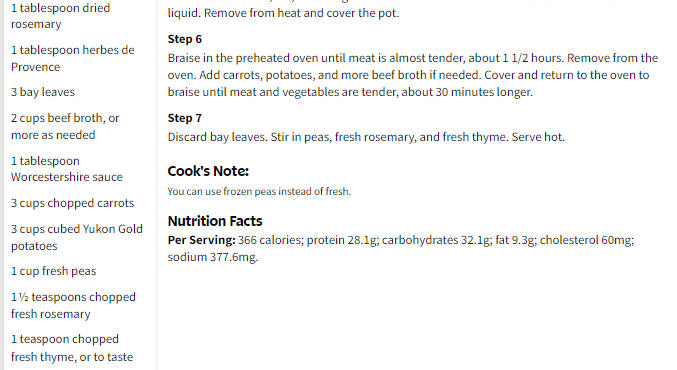
Task: Select the Worcestershire sauce ingredient
Action: [x=67, y=169]
